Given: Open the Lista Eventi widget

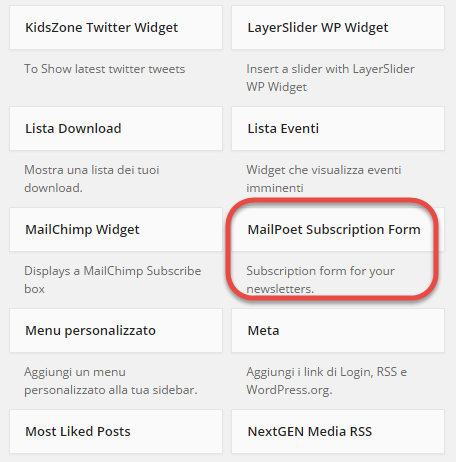Looking at the screenshot, I should (x=338, y=128).
